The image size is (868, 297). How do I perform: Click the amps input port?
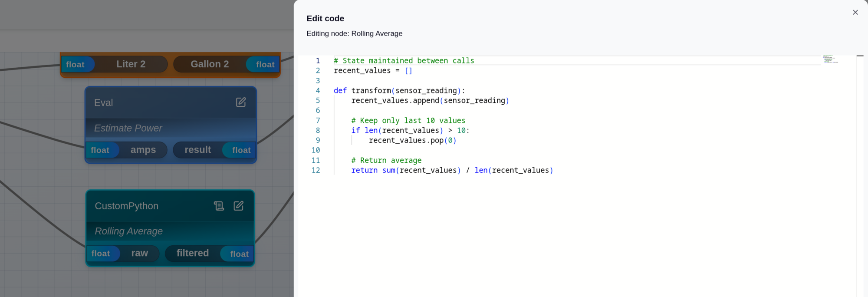(143, 150)
